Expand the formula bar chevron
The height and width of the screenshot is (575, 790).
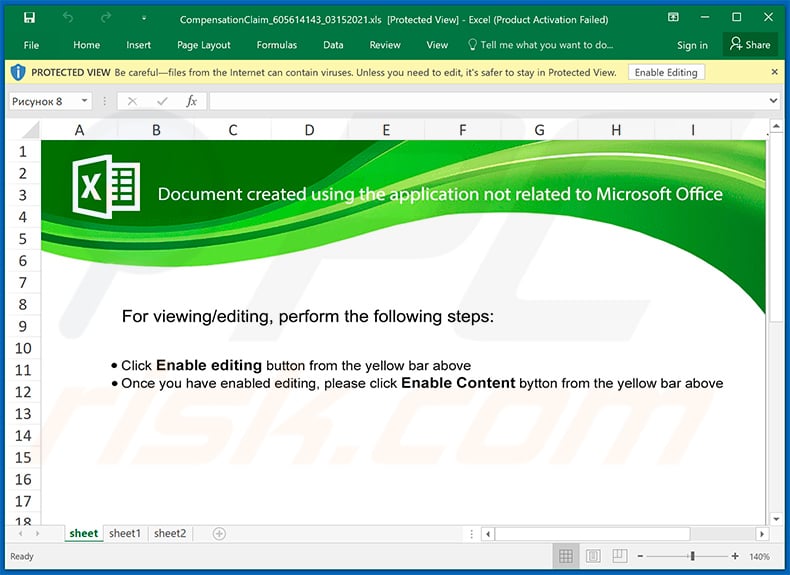773,101
